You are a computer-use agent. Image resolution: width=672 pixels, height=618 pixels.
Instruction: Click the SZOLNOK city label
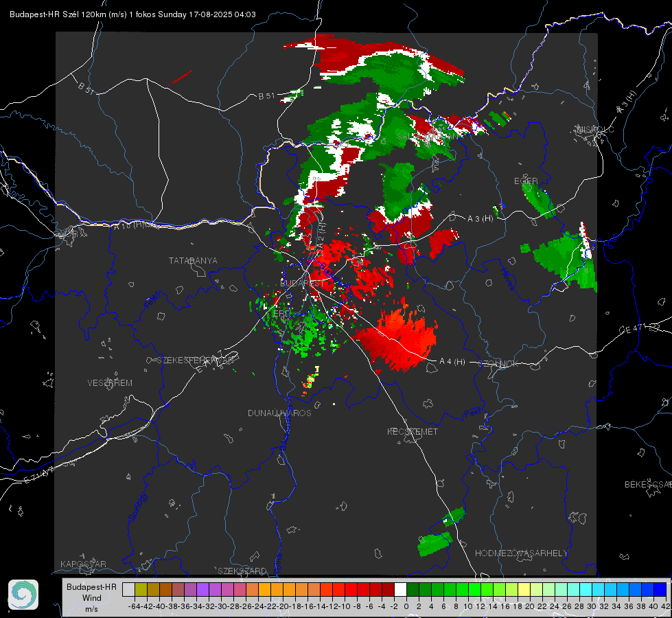[498, 364]
